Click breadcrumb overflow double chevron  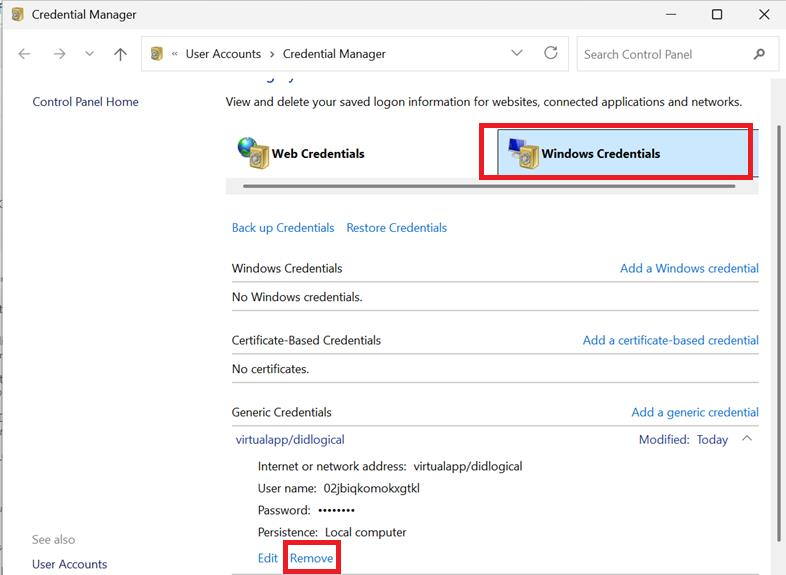point(174,54)
